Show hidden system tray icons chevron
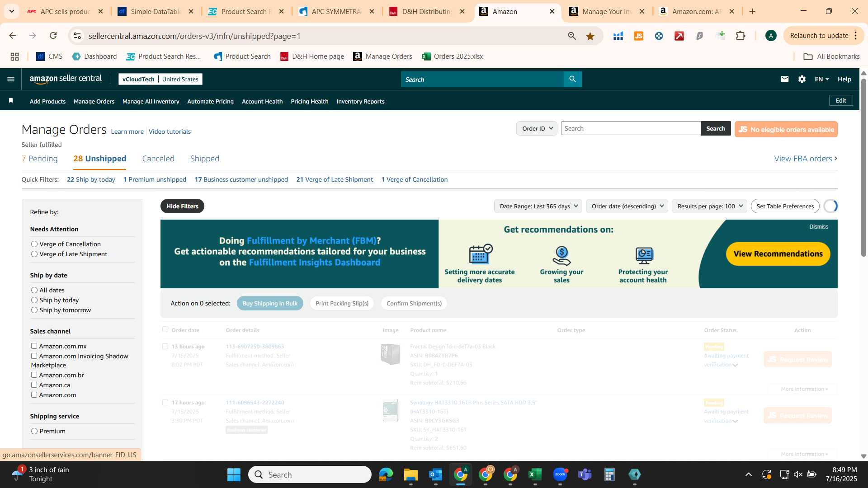868x488 pixels. coord(749,474)
